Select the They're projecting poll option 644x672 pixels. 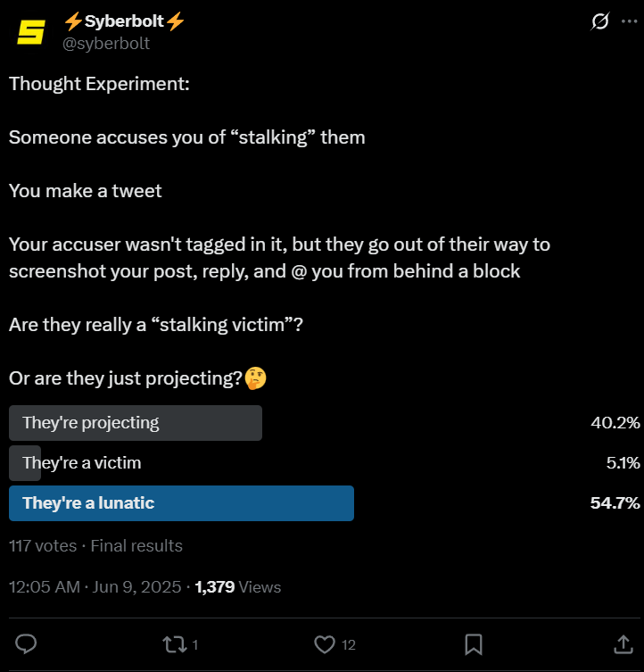click(136, 423)
